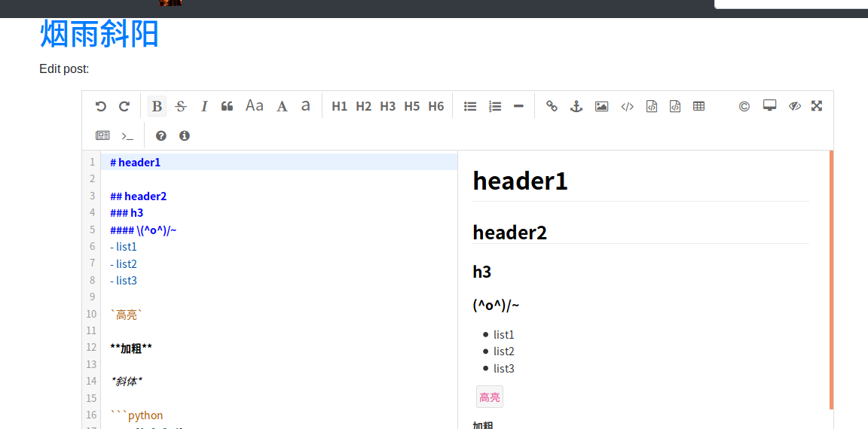Image resolution: width=868 pixels, height=429 pixels.
Task: Insert an anchor reference link
Action: pyautogui.click(x=577, y=106)
